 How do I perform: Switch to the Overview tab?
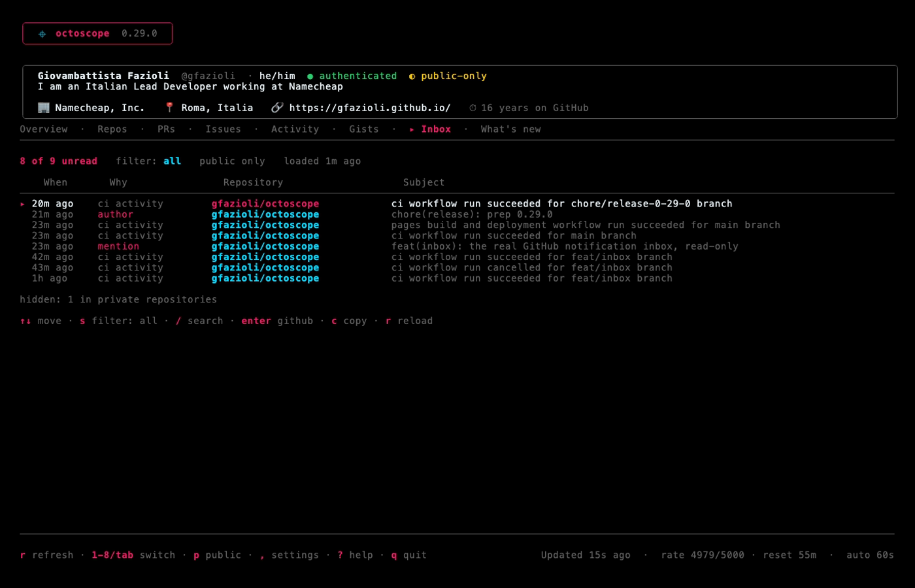click(x=44, y=129)
